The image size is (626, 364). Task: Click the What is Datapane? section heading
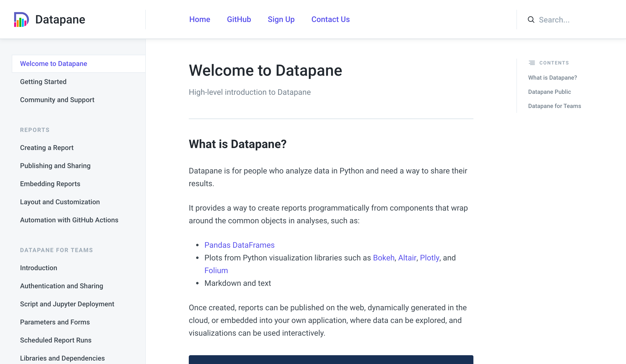[x=237, y=144]
